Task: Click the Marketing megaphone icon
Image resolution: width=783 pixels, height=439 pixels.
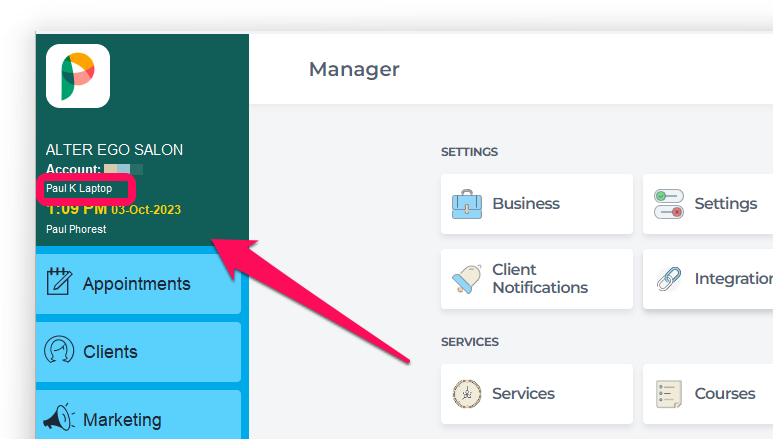Action: [59, 417]
